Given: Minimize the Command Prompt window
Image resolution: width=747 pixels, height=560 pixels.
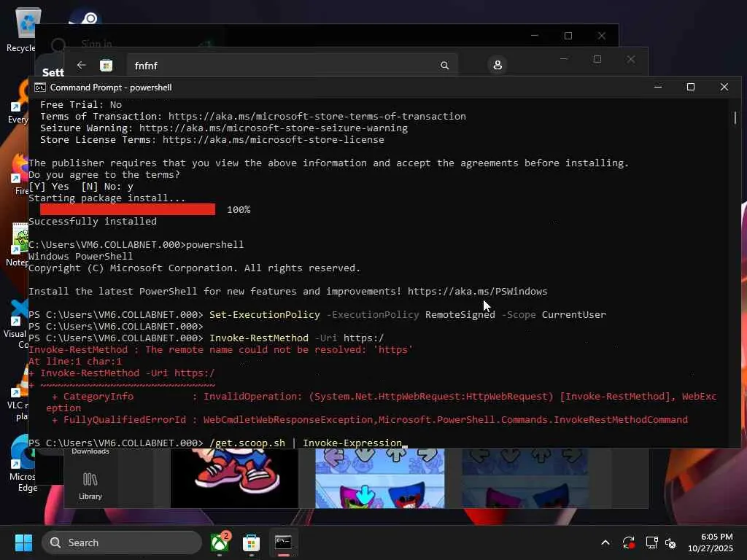Looking at the screenshot, I should point(658,87).
